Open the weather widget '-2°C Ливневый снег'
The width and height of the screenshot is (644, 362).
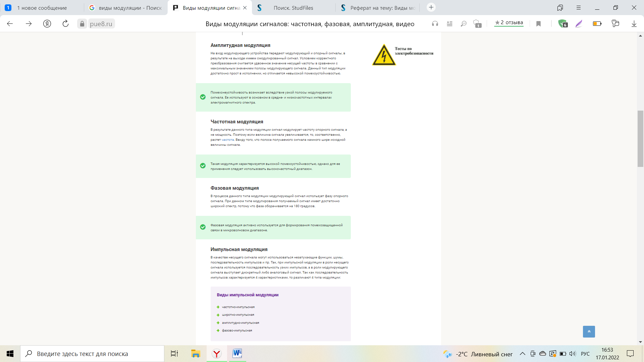478,354
